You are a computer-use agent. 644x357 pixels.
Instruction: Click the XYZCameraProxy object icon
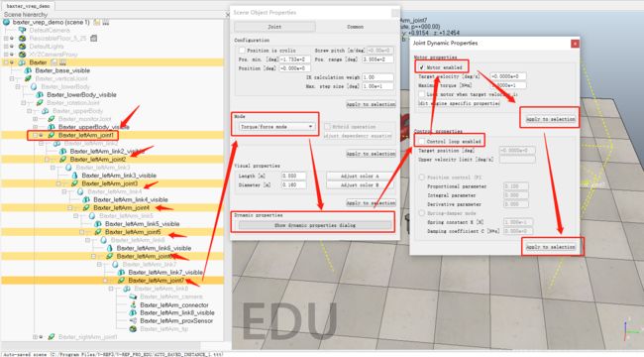(22, 55)
